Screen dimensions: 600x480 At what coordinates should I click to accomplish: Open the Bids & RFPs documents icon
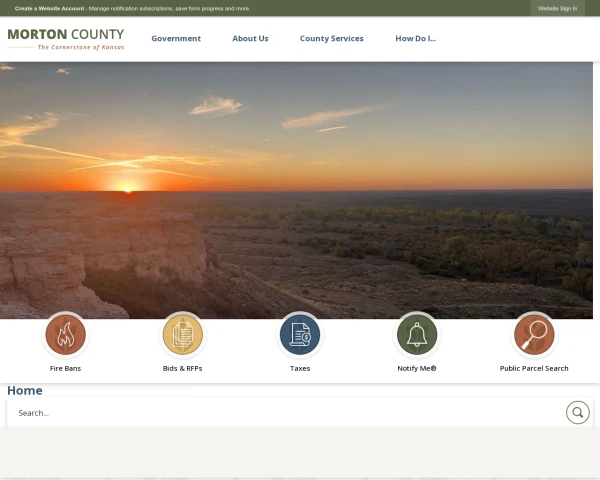[x=183, y=335]
